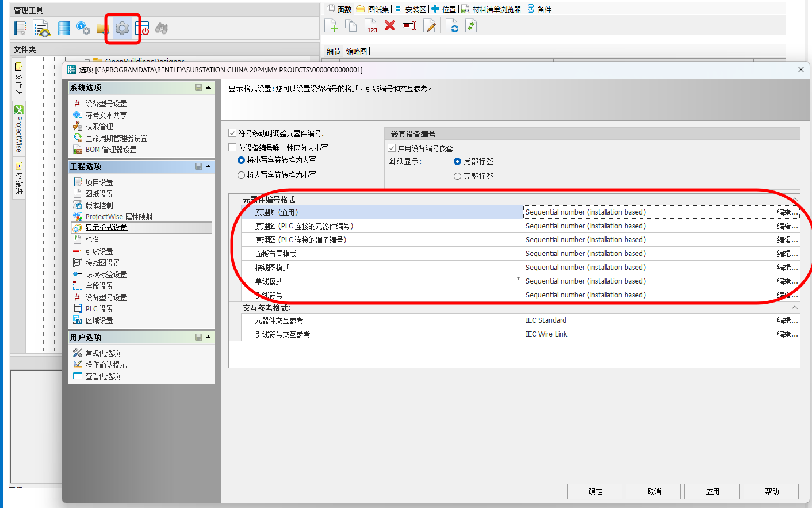Click the edit page pencil icon

pos(429,26)
